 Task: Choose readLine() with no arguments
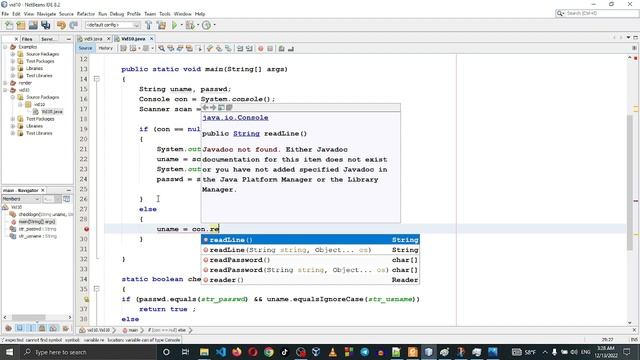point(310,240)
